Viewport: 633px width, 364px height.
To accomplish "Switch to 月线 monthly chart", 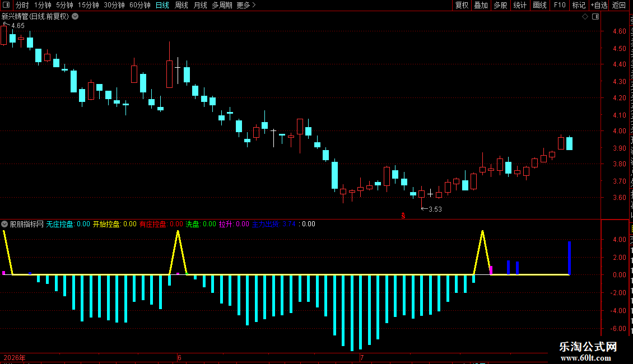I will click(200, 5).
